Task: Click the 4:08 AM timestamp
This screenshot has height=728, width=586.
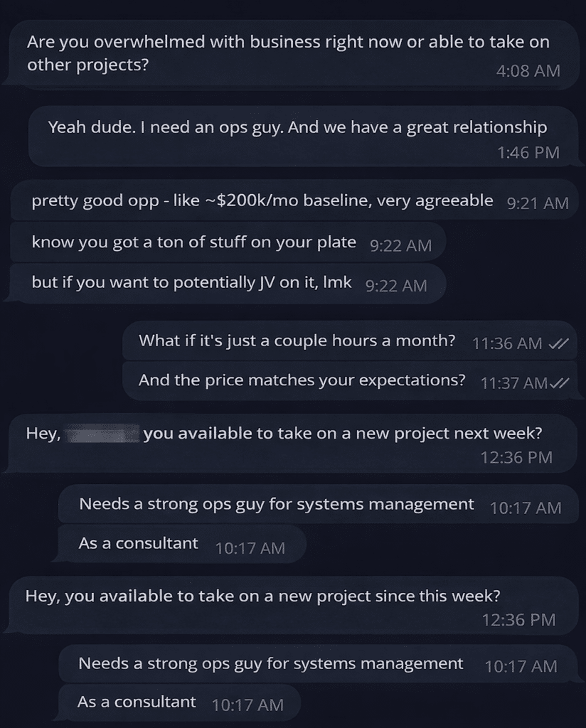Action: [x=528, y=71]
